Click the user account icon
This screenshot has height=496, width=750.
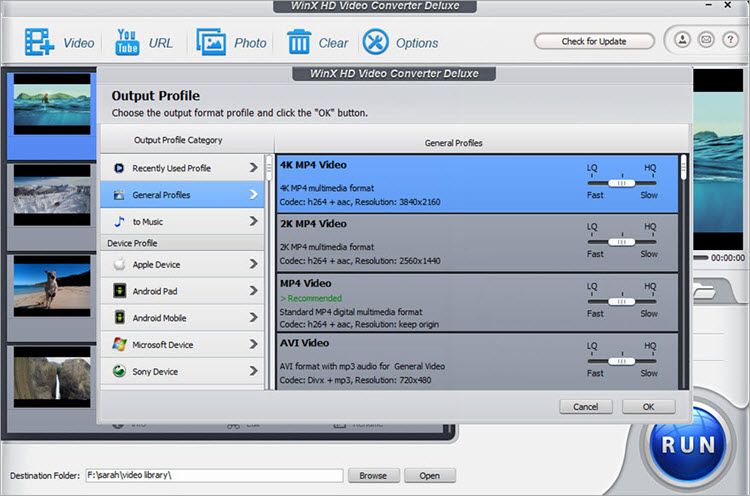pos(683,40)
